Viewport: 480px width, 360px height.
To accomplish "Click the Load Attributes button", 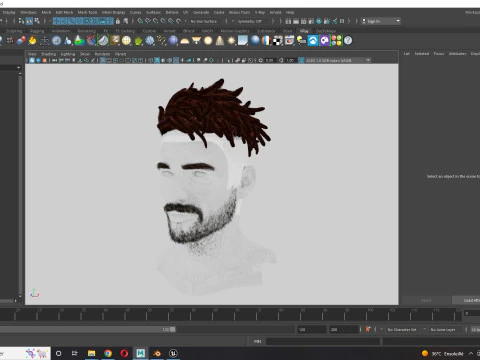I will [466, 300].
